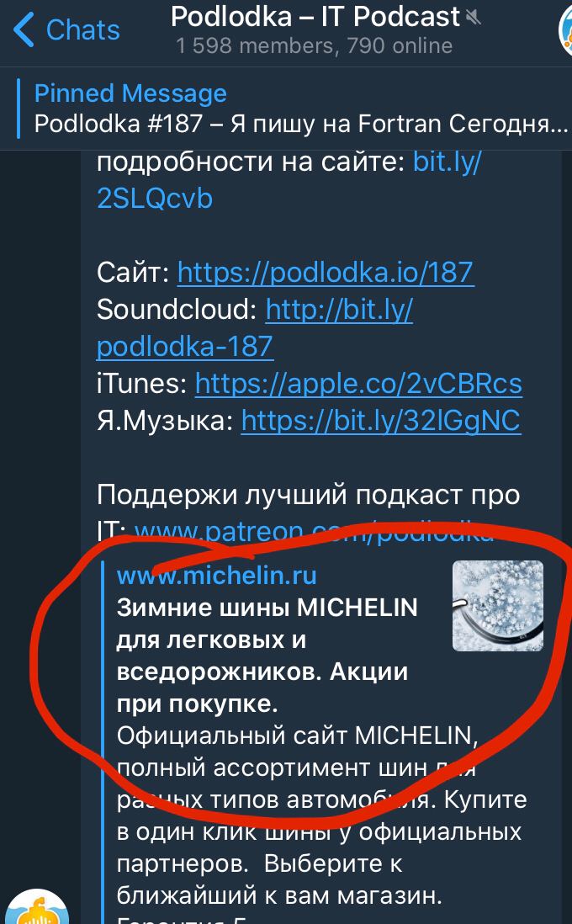Screen dimensions: 572x924
Task: Open the podlodka.io/187 site link
Action: [x=326, y=273]
